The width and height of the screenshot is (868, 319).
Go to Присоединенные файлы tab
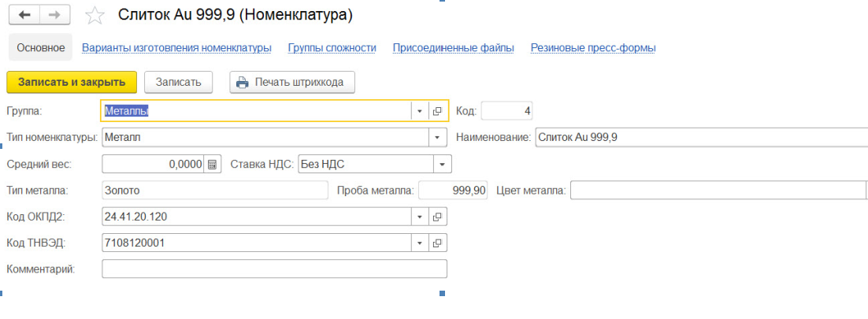pos(453,48)
